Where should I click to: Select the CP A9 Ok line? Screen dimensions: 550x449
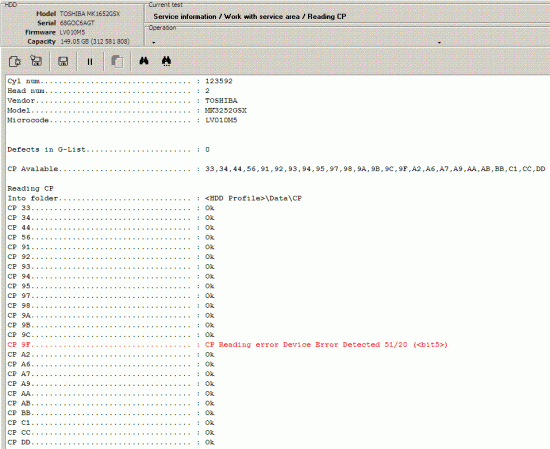pos(111,384)
